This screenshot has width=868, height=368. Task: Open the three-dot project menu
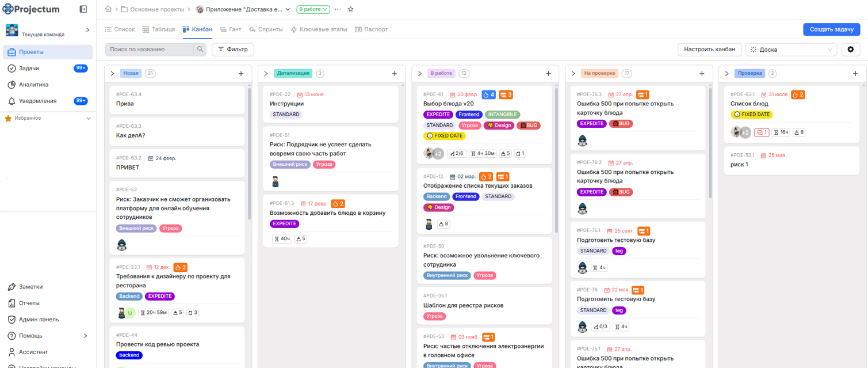(338, 9)
